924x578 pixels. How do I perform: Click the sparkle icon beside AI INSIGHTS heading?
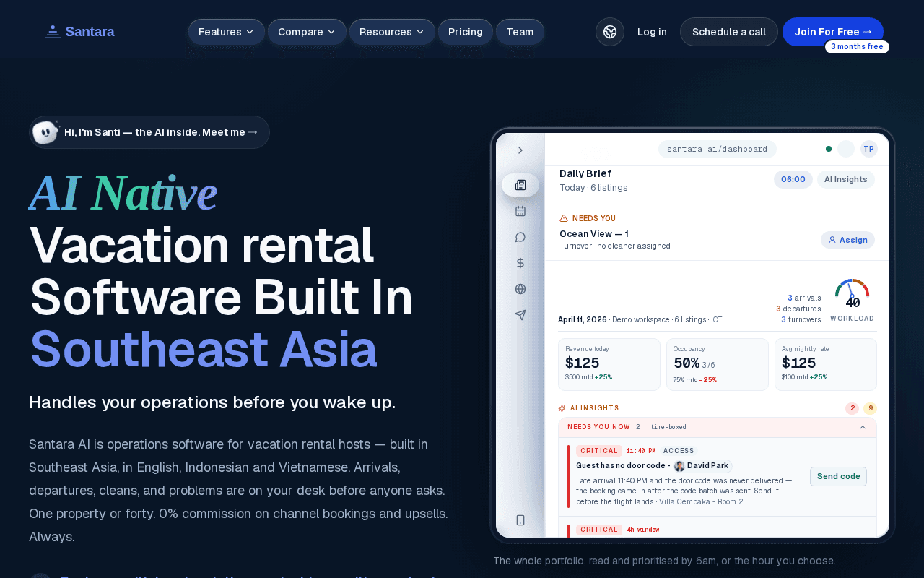point(562,408)
